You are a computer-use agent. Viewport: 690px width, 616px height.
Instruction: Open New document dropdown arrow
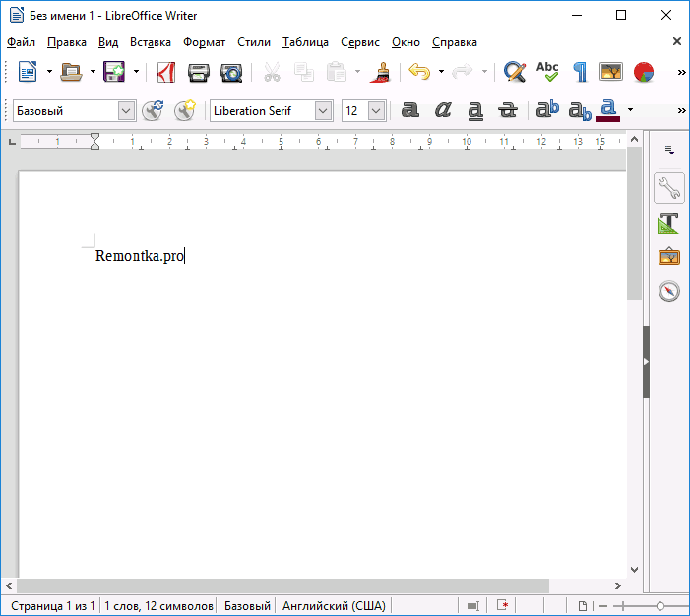[49, 72]
